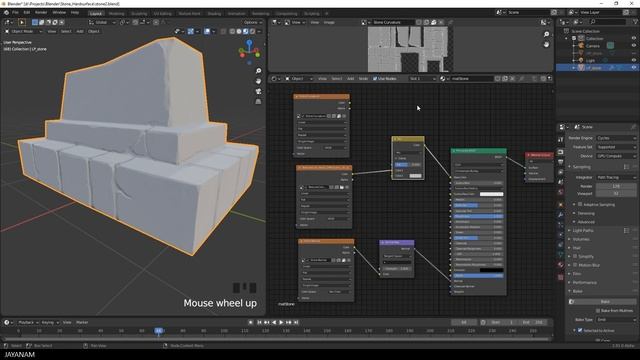Enable Adaptive Sampling checkbox
Viewport: 640px width, 360px height.
(x=580, y=204)
